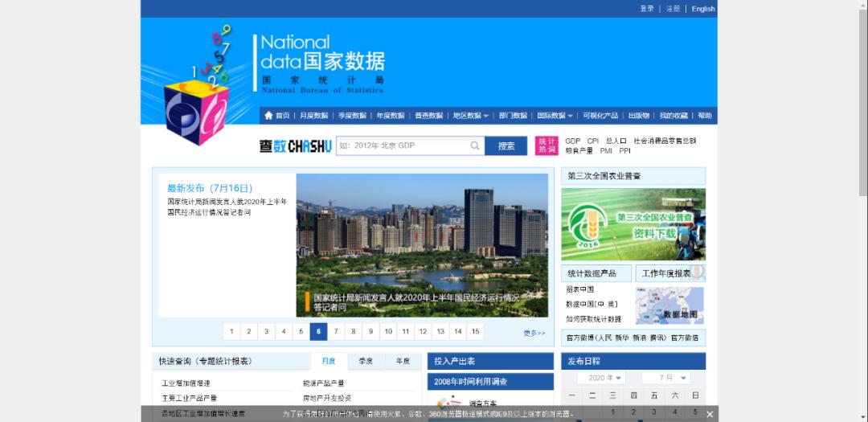This screenshot has height=422, width=868.
Task: Open 我的收藏 in the navigation bar
Action: click(x=674, y=116)
